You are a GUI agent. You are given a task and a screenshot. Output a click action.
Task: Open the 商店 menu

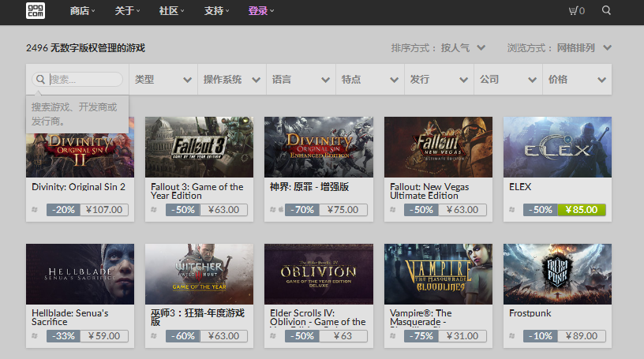82,11
